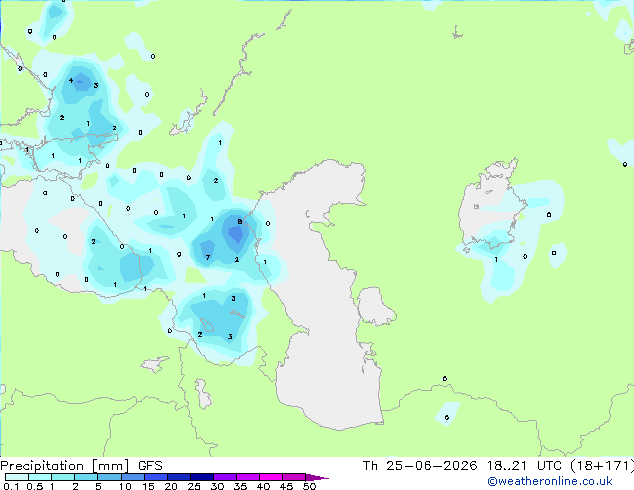Click the '0.5' legend label
Image resolution: width=634 pixels, height=490 pixels.
coord(35,486)
